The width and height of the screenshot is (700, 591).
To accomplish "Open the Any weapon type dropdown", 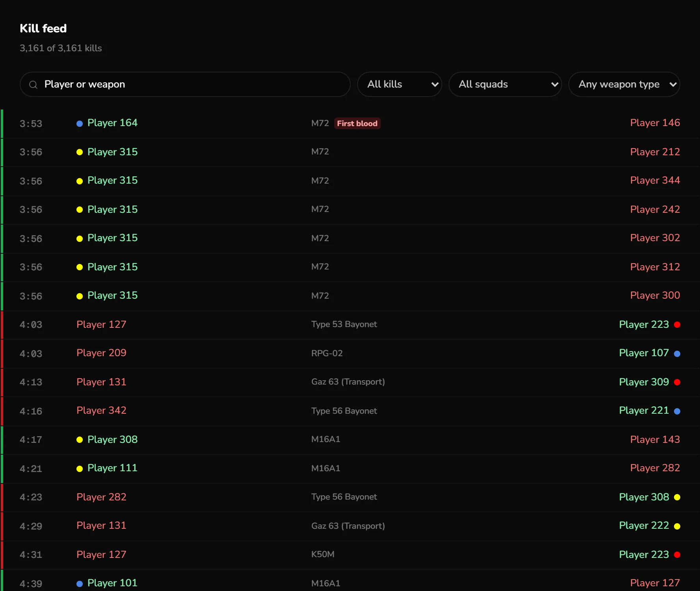I will (624, 84).
